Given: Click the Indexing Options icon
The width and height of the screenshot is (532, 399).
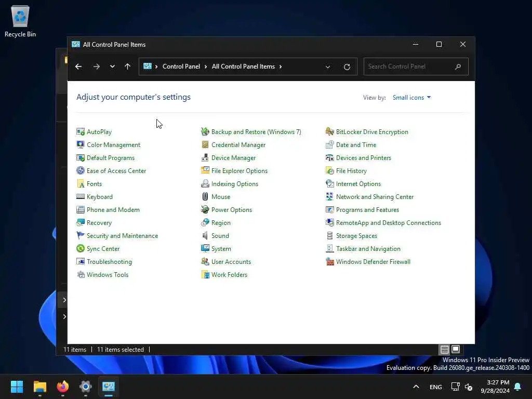Looking at the screenshot, I should [x=205, y=183].
